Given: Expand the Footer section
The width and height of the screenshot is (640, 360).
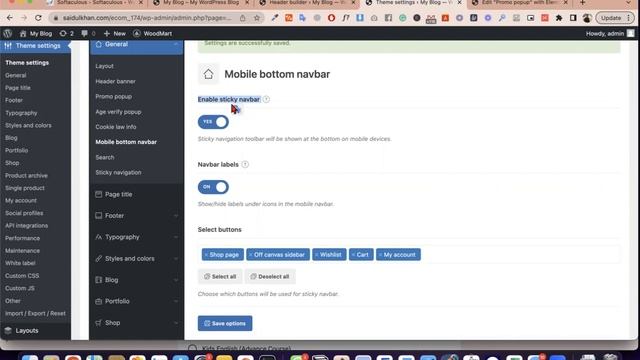Looking at the screenshot, I should (136, 216).
